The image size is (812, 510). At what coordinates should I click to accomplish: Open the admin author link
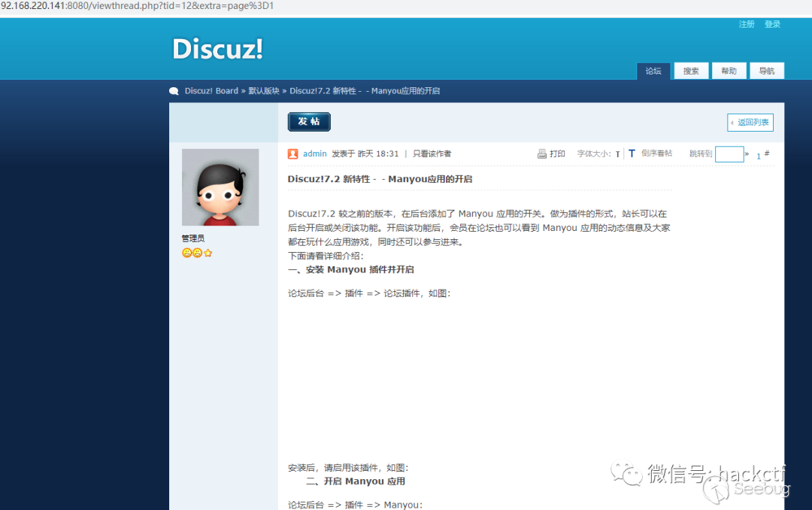315,154
